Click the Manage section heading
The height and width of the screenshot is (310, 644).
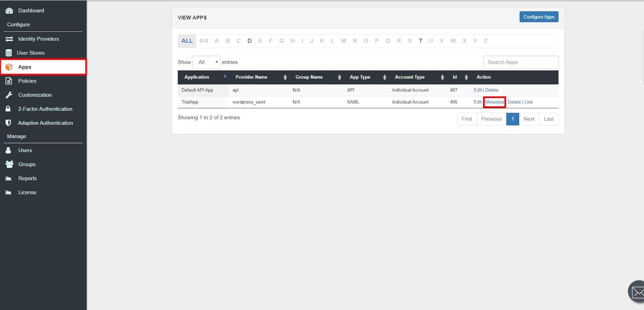(x=17, y=136)
